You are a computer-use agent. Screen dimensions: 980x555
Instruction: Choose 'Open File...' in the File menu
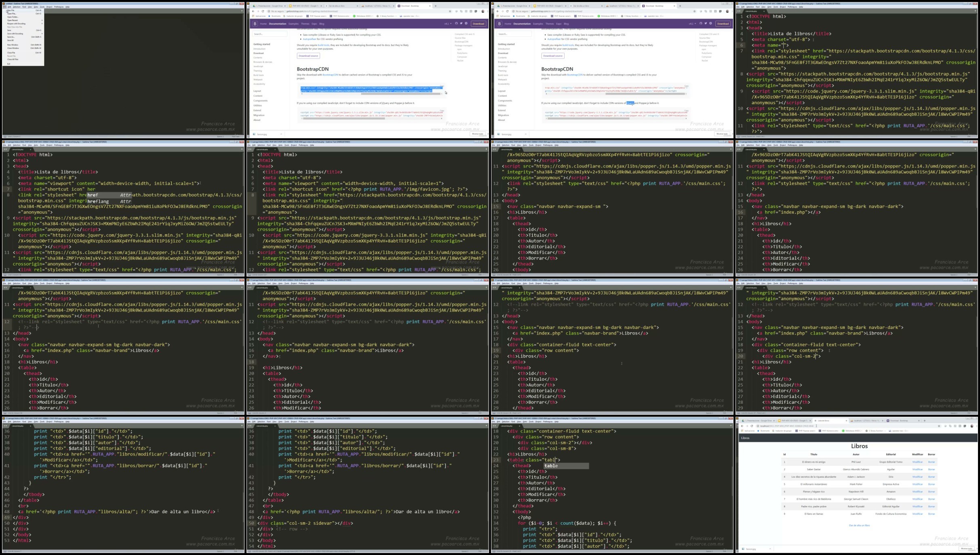pyautogui.click(x=11, y=14)
